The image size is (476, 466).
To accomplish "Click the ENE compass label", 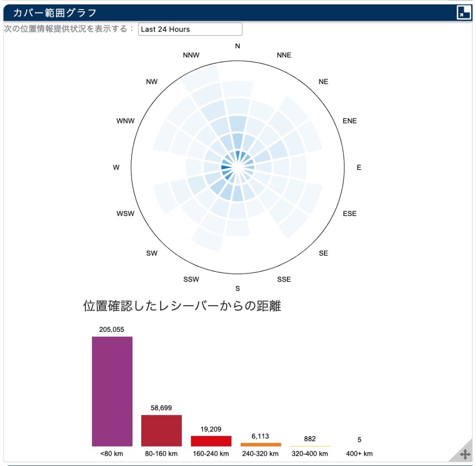I will pyautogui.click(x=350, y=121).
